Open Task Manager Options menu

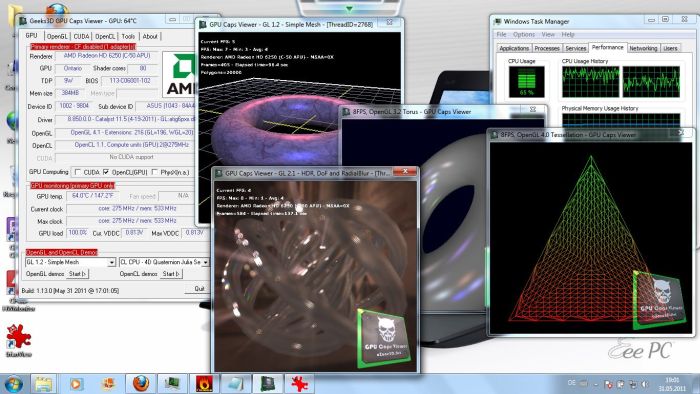coord(524,34)
